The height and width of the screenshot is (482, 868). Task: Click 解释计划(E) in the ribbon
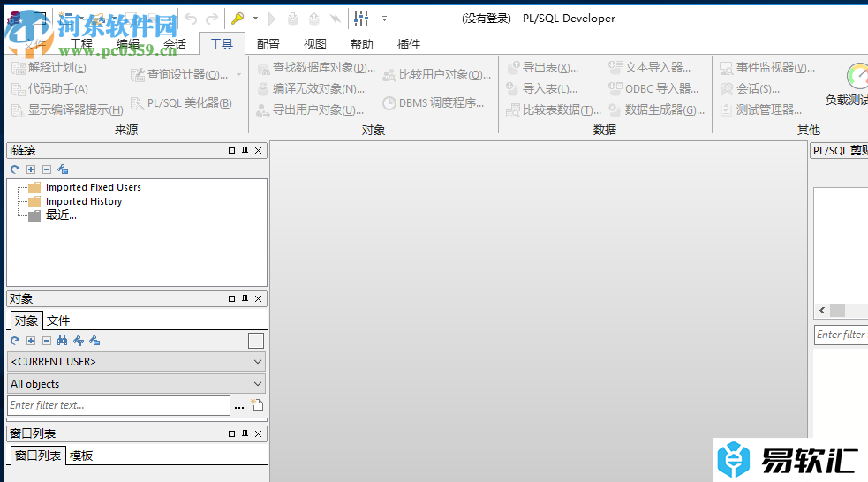pos(49,67)
